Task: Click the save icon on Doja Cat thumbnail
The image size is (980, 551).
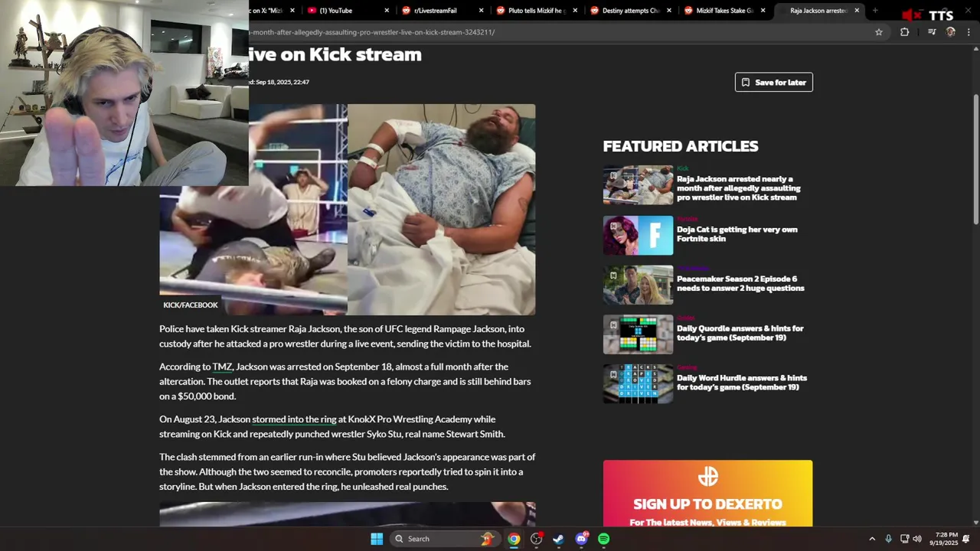Action: pos(613,227)
